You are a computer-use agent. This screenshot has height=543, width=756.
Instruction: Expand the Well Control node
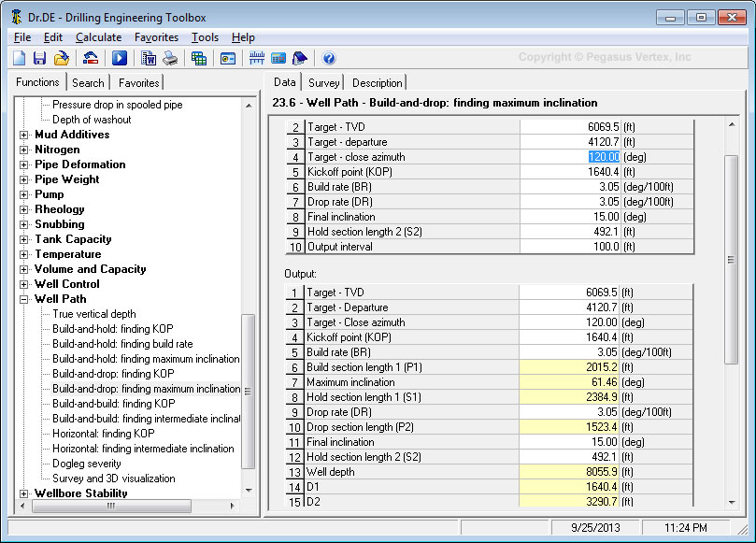click(23, 284)
